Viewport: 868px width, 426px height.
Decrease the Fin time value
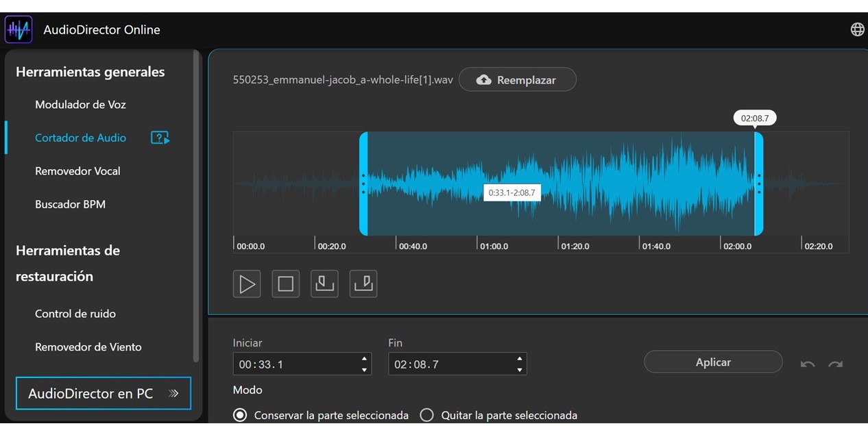click(x=520, y=370)
